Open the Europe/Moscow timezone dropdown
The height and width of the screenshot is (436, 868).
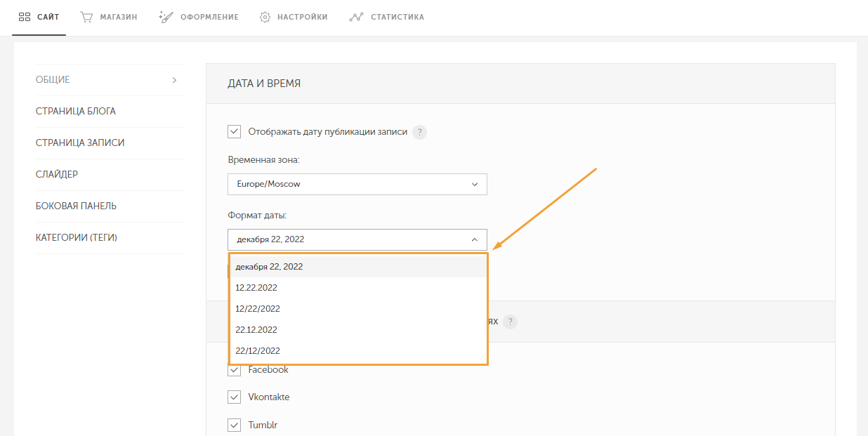(x=357, y=185)
